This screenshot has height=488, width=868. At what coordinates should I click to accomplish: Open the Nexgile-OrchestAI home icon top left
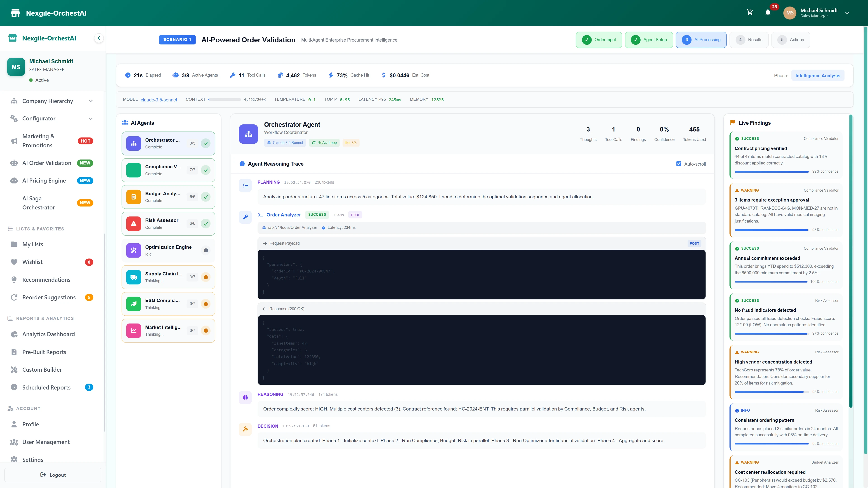15,13
